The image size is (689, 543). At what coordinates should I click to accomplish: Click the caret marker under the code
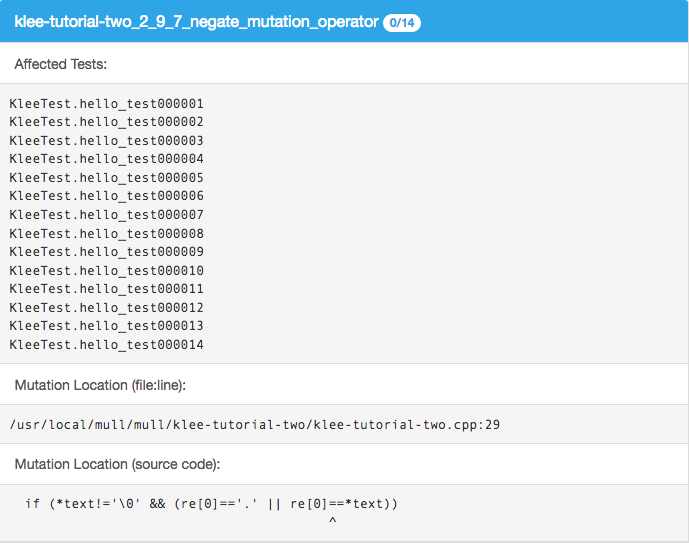(x=333, y=521)
